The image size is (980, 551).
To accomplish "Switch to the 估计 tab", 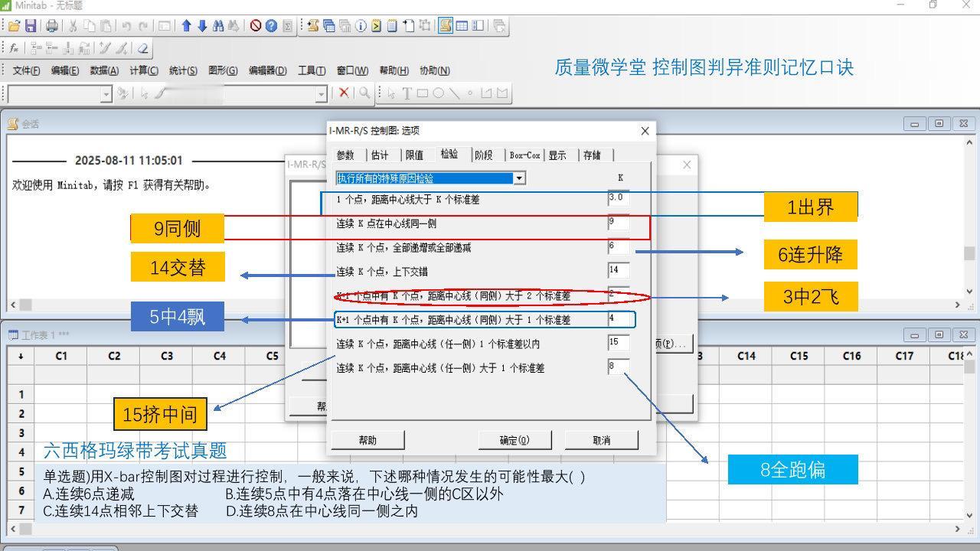I will pyautogui.click(x=381, y=155).
